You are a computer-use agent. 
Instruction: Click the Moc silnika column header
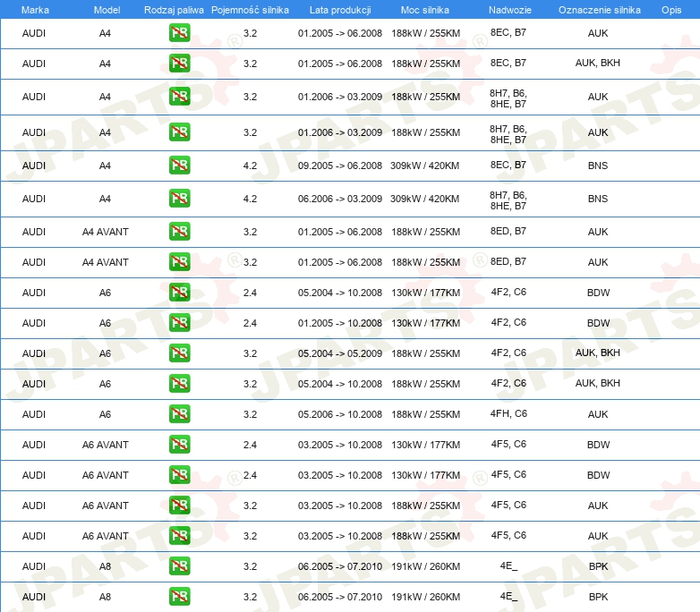[x=425, y=10]
